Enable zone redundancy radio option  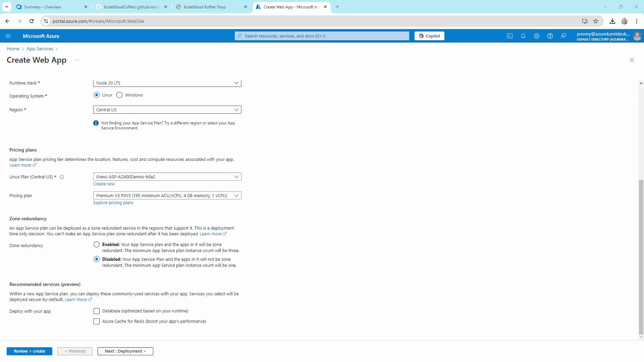tap(97, 245)
